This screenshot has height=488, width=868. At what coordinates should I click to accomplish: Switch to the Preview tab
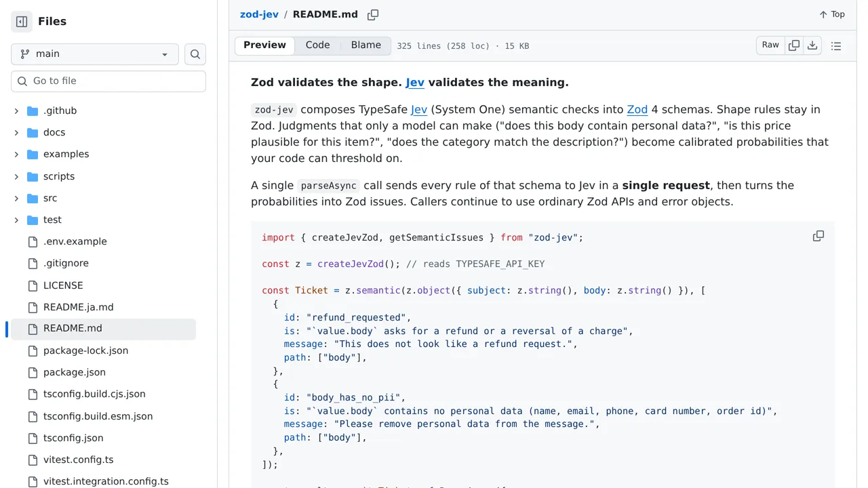pyautogui.click(x=264, y=45)
